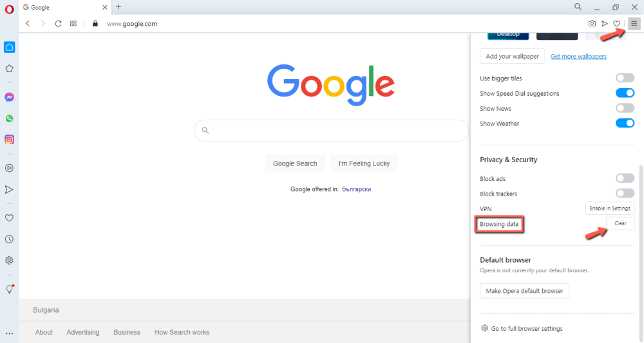Click the Google search input field
This screenshot has width=644, height=343.
[331, 131]
